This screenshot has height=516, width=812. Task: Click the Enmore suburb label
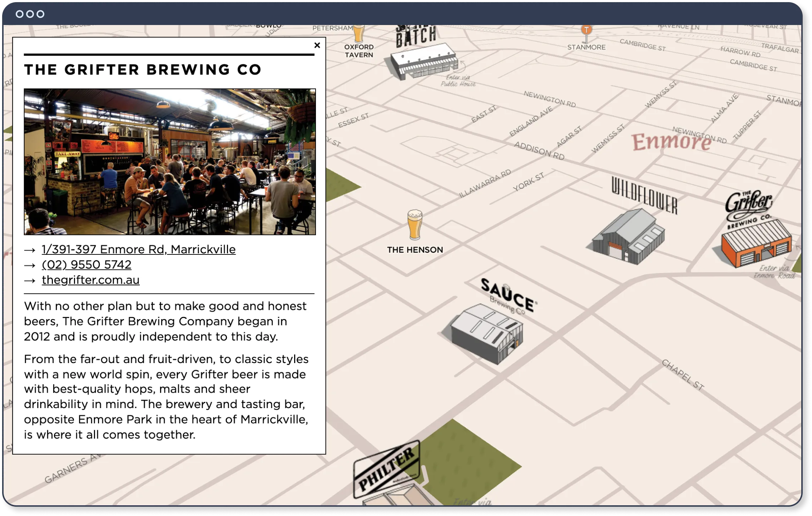(672, 142)
